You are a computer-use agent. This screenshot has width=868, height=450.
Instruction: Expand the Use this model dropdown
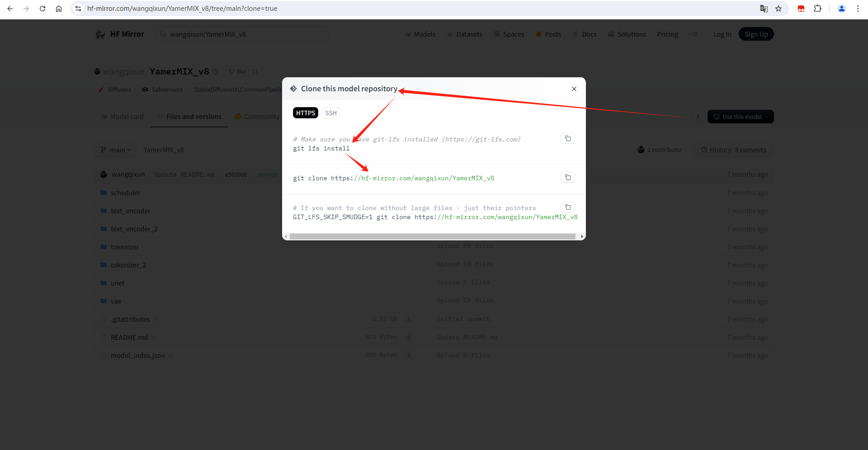(x=741, y=117)
